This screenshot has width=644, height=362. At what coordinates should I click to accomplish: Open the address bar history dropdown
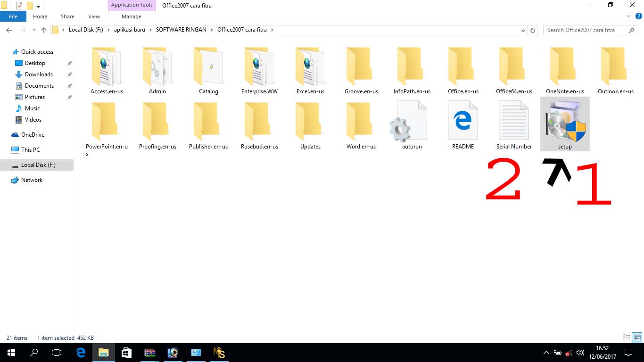(523, 30)
